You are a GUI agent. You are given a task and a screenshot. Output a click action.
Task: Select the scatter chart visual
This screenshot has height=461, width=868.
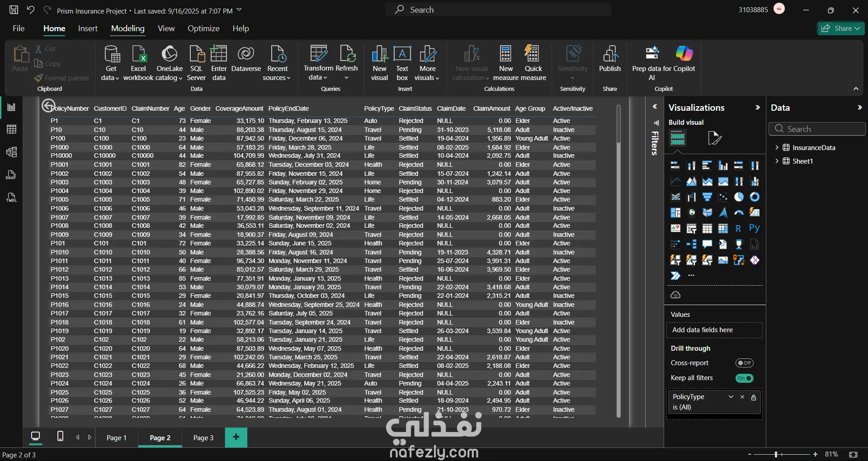tap(723, 197)
